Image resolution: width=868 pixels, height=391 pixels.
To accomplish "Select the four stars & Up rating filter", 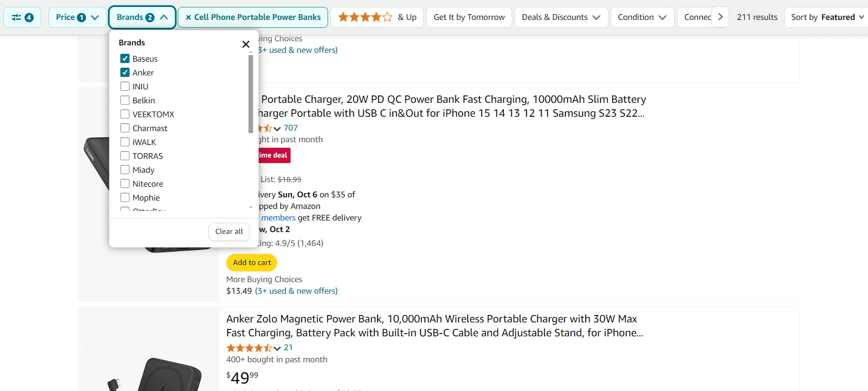I will pos(377,18).
